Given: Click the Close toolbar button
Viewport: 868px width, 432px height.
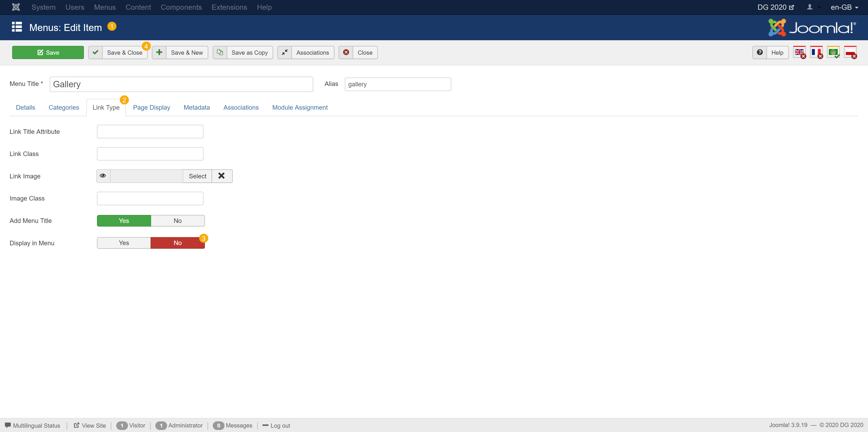Looking at the screenshot, I should (x=358, y=53).
